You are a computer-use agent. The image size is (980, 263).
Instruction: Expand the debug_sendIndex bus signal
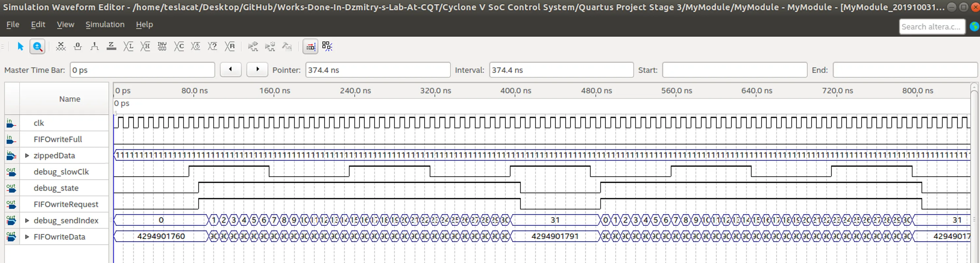coord(27,221)
